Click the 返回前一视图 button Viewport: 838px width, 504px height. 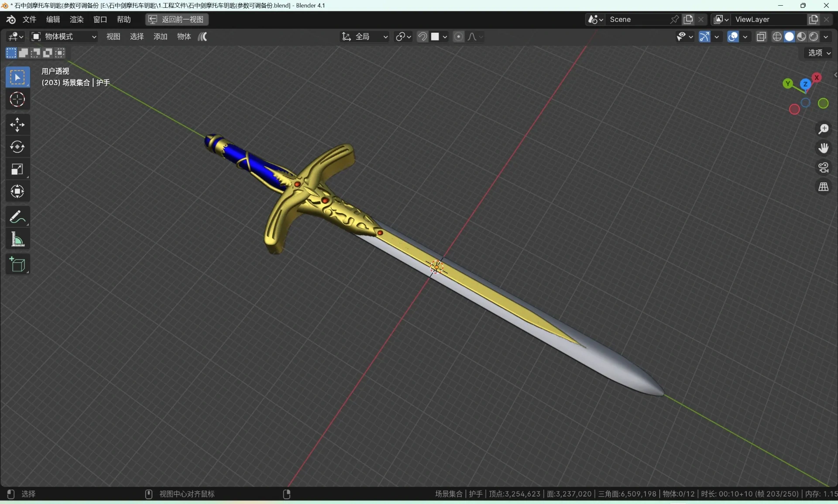coord(177,19)
